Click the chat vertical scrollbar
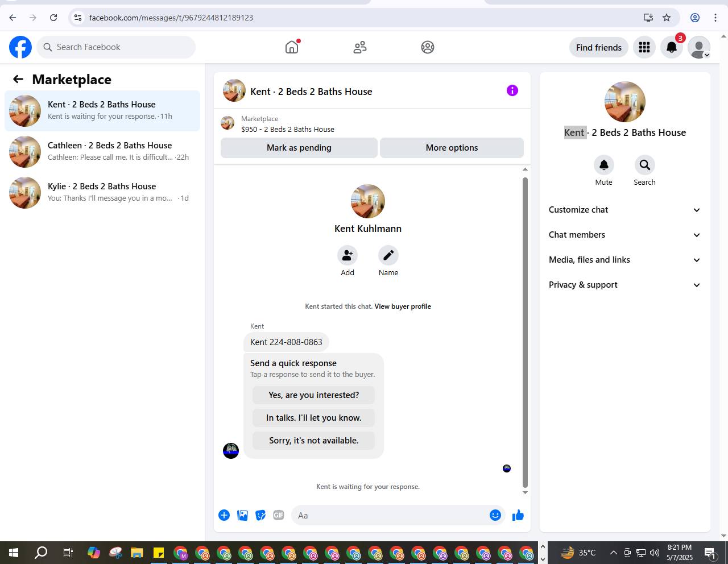This screenshot has height=564, width=728. click(525, 333)
